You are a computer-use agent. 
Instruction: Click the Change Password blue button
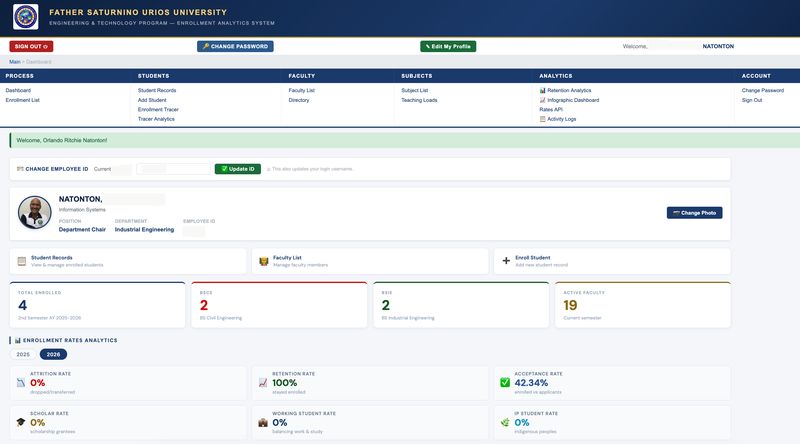pyautogui.click(x=235, y=46)
